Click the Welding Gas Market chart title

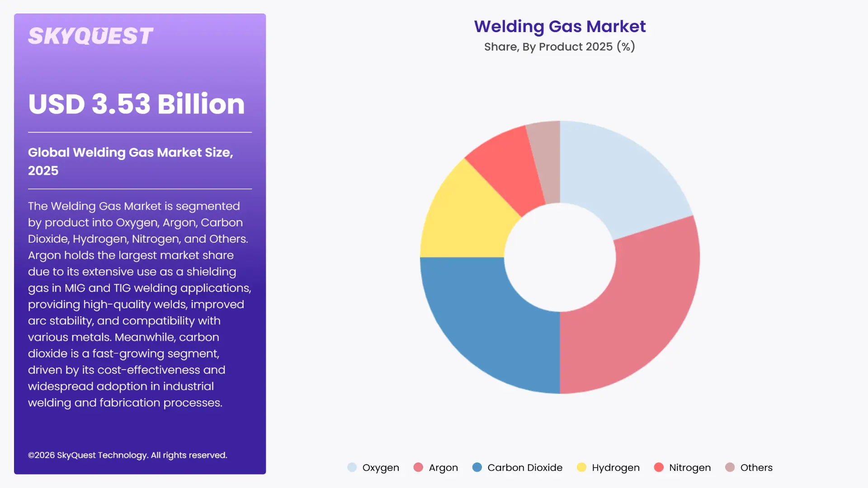[x=560, y=27]
